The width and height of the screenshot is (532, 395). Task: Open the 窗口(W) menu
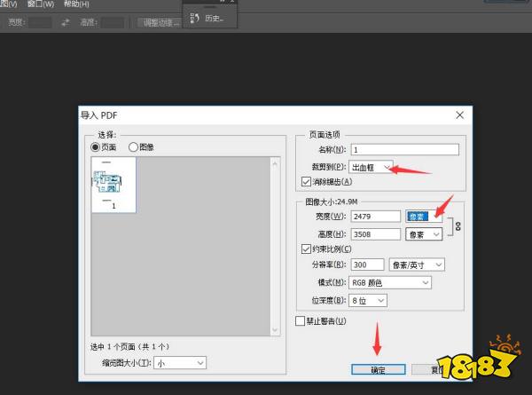point(40,4)
